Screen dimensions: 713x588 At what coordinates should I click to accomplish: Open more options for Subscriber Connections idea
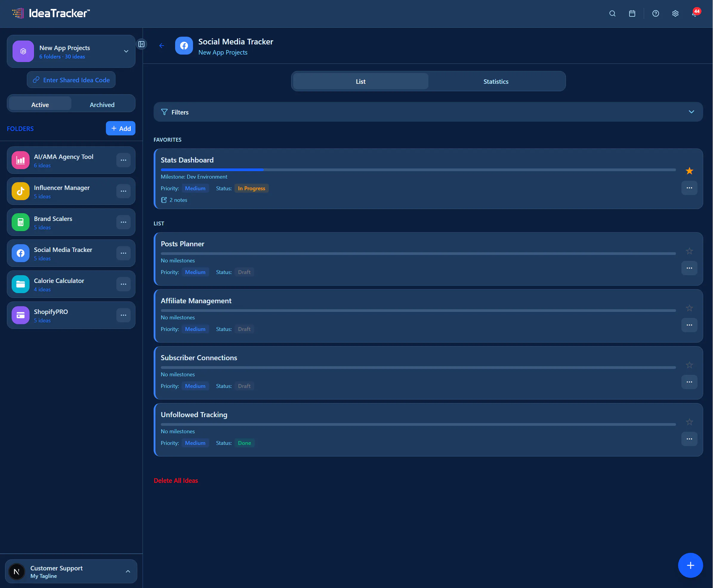coord(689,382)
